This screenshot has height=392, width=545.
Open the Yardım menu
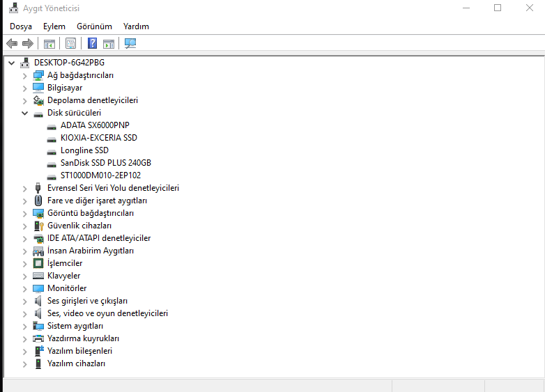[136, 26]
